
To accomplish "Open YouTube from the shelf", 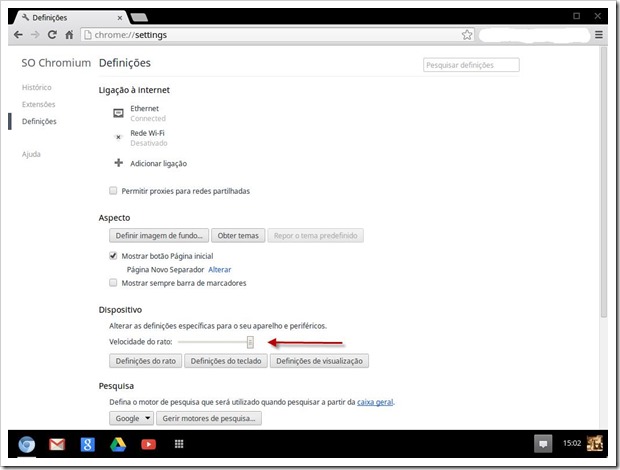I will click(148, 444).
